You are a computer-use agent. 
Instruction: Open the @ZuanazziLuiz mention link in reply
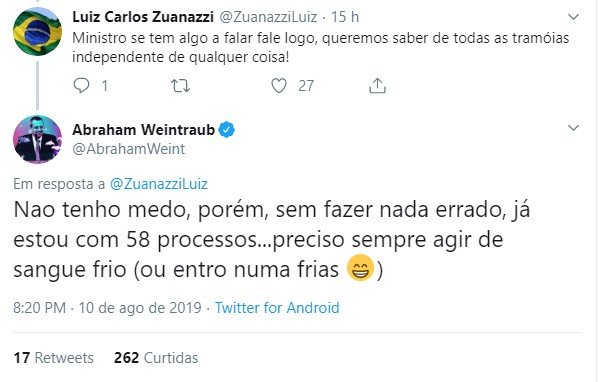coord(159,184)
